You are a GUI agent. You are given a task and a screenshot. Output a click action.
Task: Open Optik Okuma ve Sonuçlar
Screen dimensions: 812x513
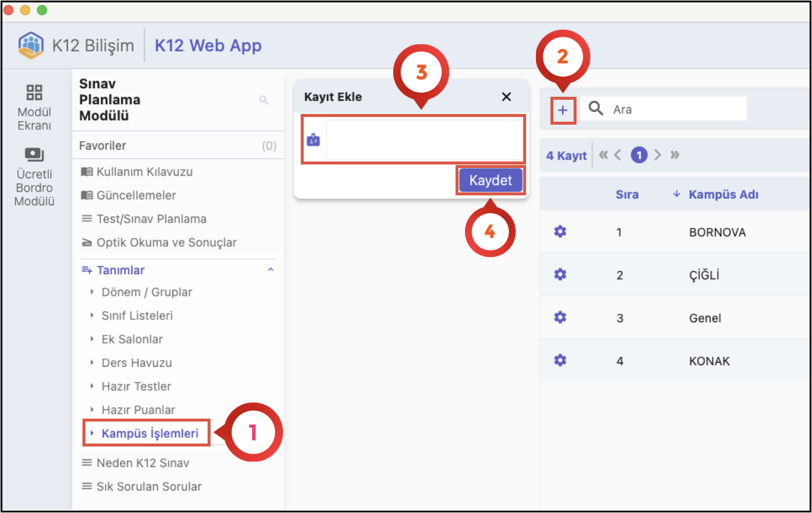coord(166,242)
